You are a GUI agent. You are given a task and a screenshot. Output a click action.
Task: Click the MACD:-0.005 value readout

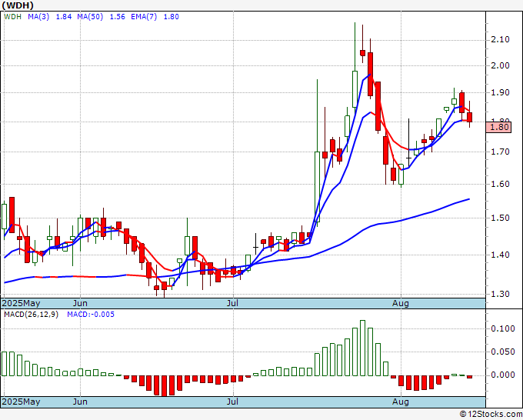[x=91, y=315]
